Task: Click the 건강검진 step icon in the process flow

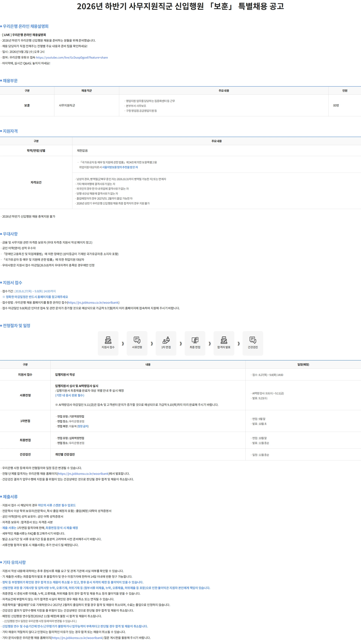Action: [253, 343]
